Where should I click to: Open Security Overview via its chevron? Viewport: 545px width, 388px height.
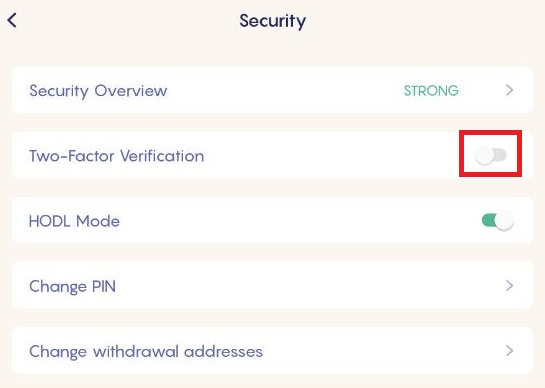point(510,90)
